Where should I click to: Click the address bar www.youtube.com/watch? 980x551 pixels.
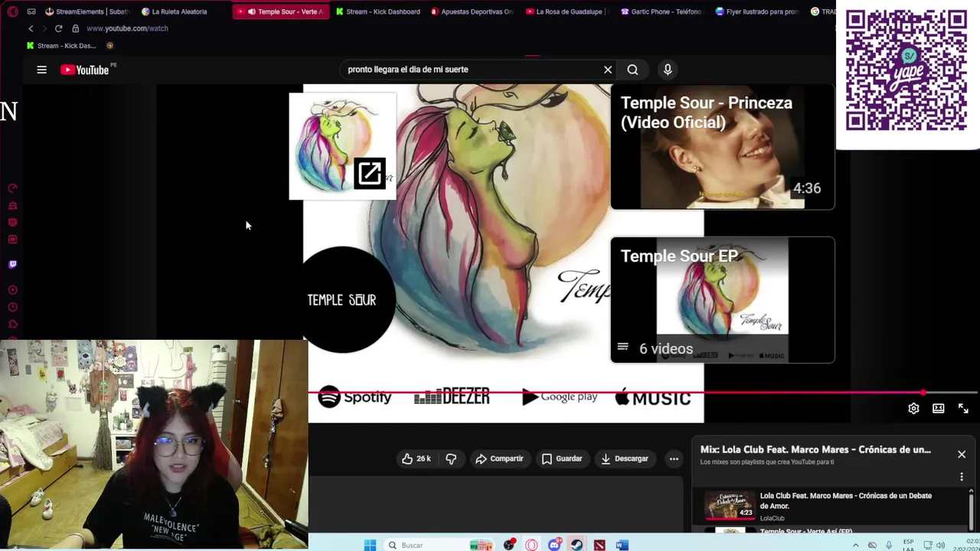point(127,28)
